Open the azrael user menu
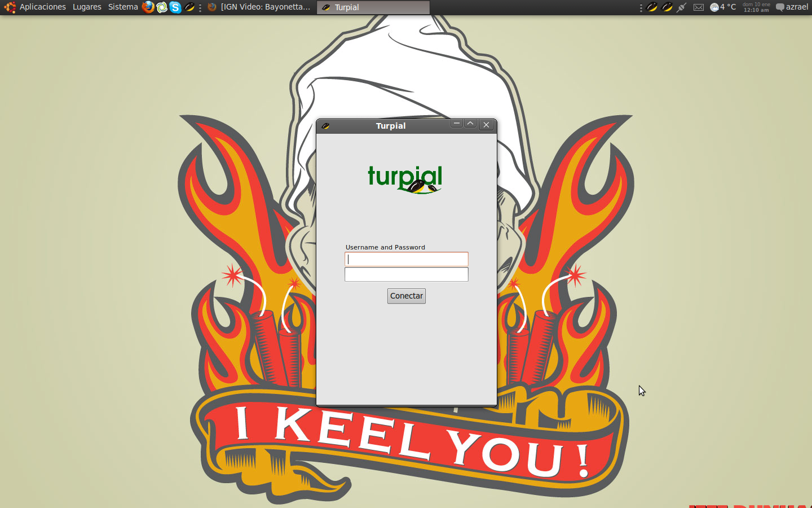Image resolution: width=812 pixels, height=508 pixels. (792, 7)
